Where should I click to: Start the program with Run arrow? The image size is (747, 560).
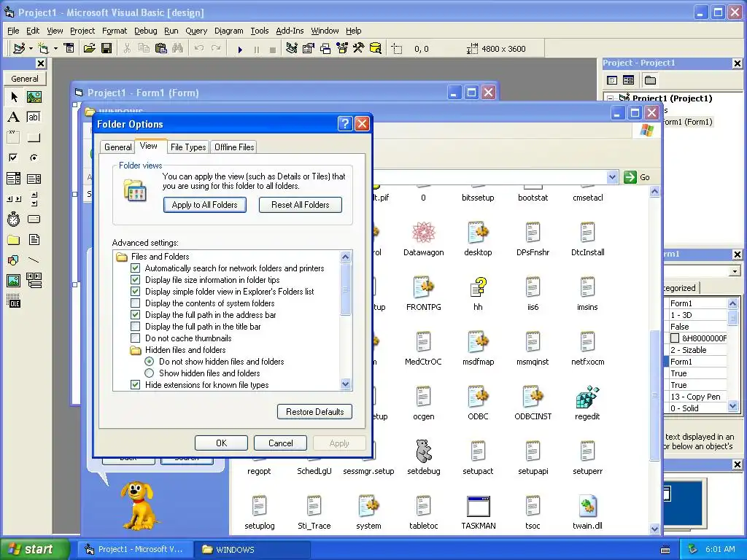coord(240,49)
